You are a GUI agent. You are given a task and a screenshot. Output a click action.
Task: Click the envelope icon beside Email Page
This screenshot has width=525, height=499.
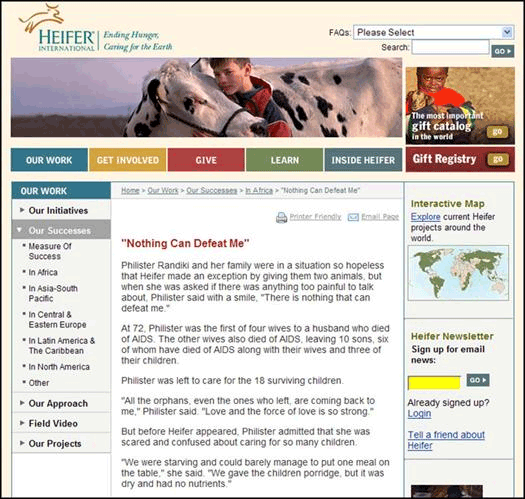click(x=353, y=217)
